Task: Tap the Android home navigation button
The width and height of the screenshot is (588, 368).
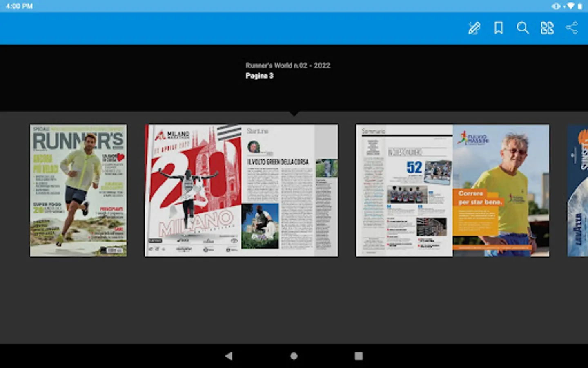Action: 294,356
